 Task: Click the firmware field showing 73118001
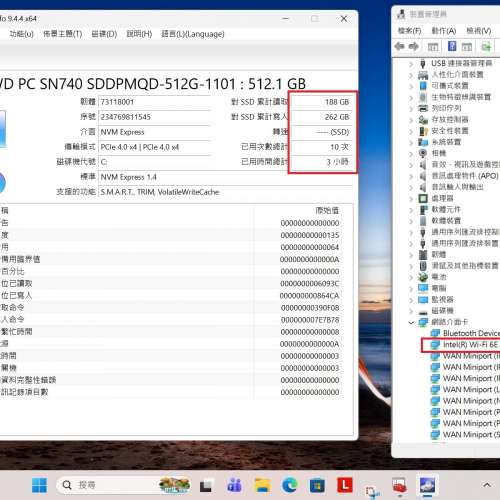tap(155, 102)
